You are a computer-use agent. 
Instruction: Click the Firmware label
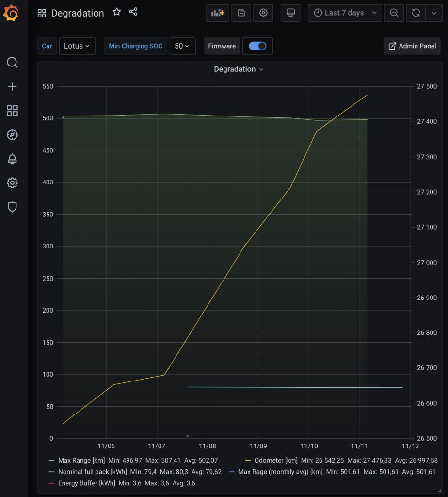point(222,46)
